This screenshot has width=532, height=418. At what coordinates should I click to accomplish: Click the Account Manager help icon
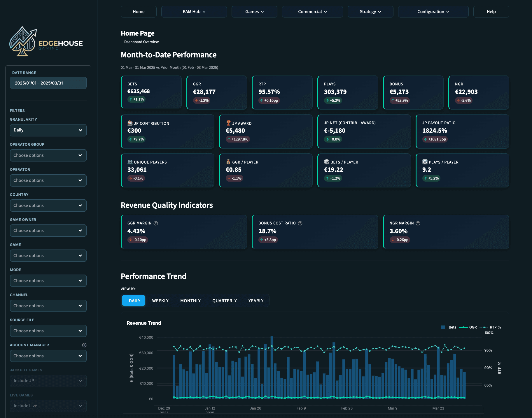coord(84,345)
